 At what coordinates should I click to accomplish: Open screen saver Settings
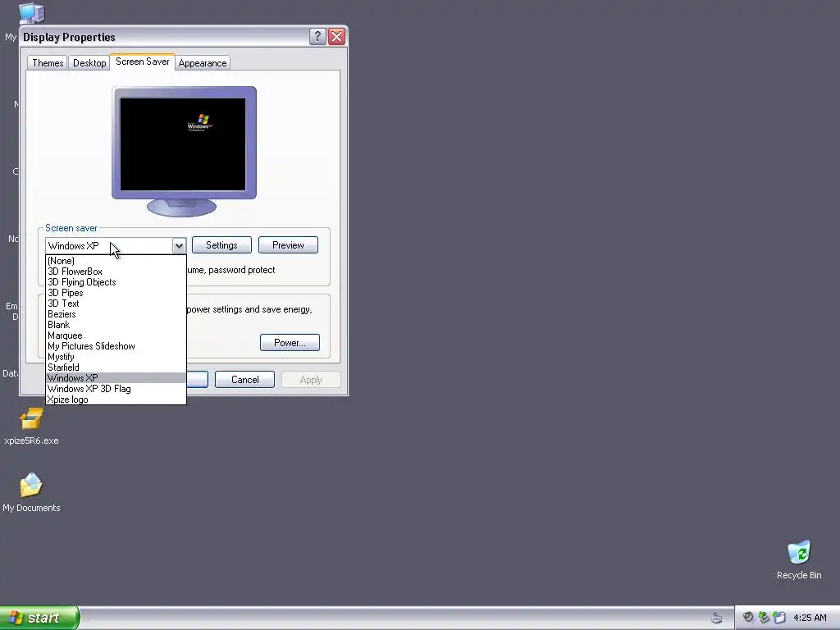[221, 244]
